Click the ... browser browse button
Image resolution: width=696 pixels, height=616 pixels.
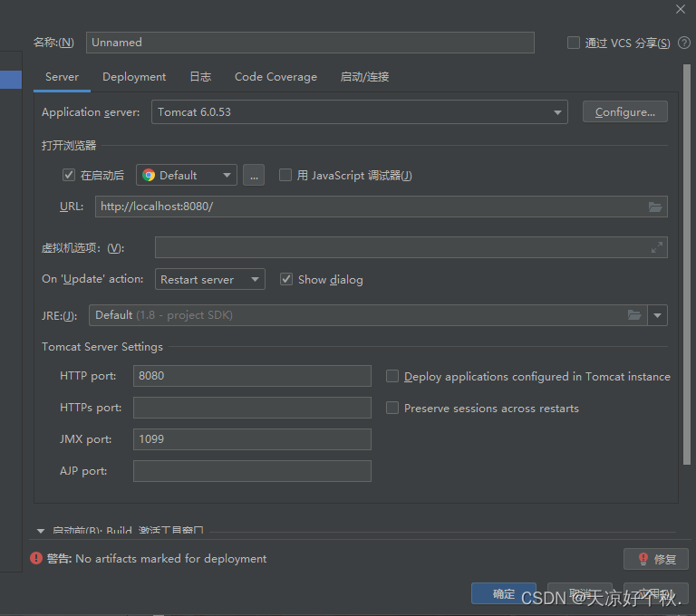254,175
